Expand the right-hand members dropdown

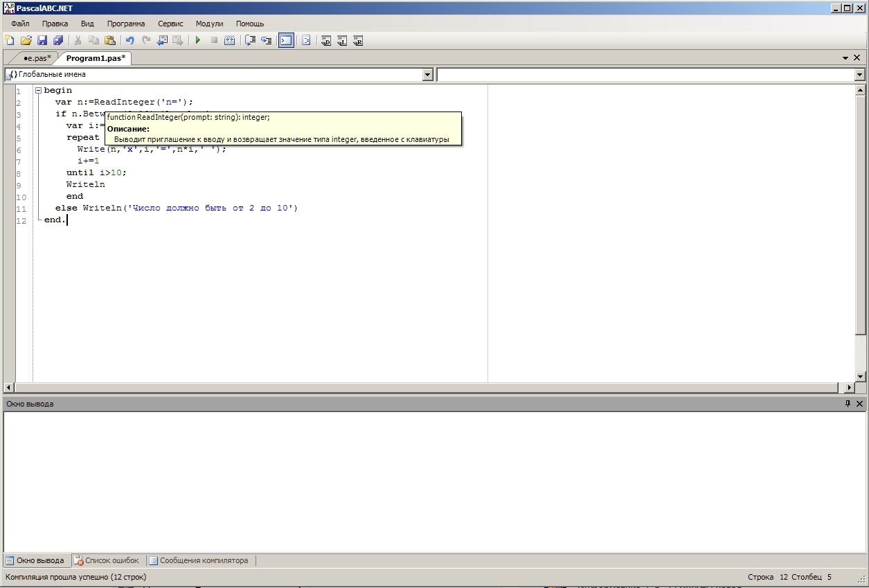pyautogui.click(x=860, y=75)
